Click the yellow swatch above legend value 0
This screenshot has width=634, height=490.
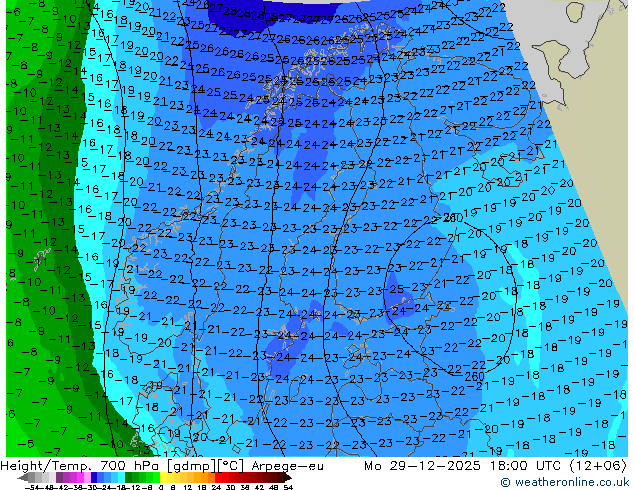point(163,477)
